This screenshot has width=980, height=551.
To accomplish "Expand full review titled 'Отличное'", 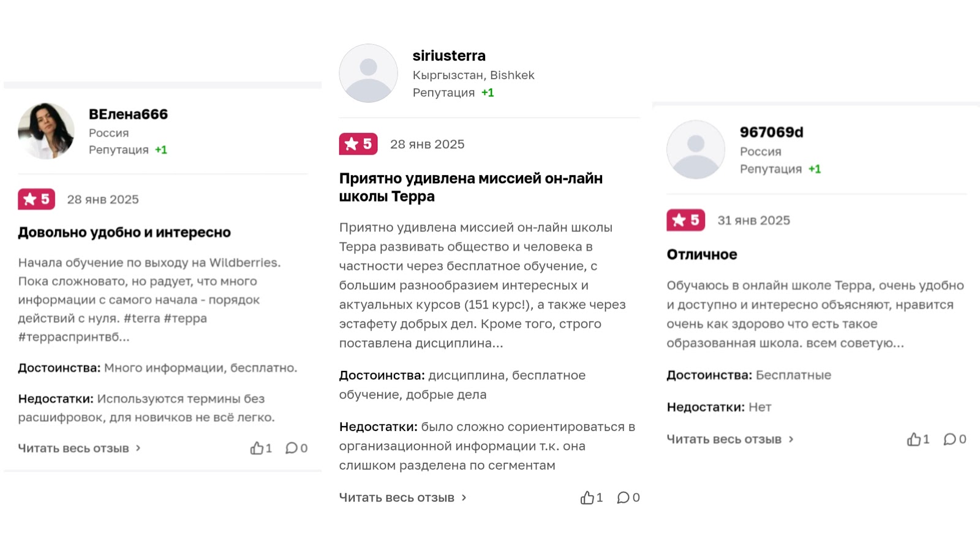I will [x=729, y=439].
